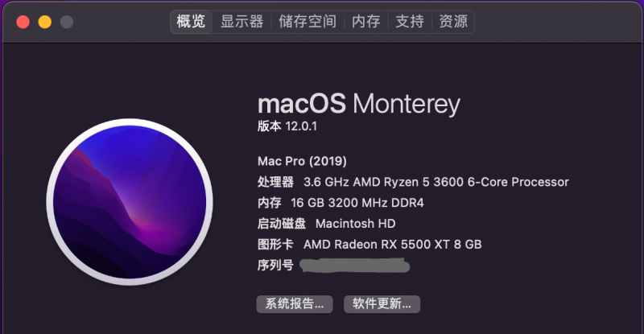Click the 系统报告... button

tap(295, 303)
